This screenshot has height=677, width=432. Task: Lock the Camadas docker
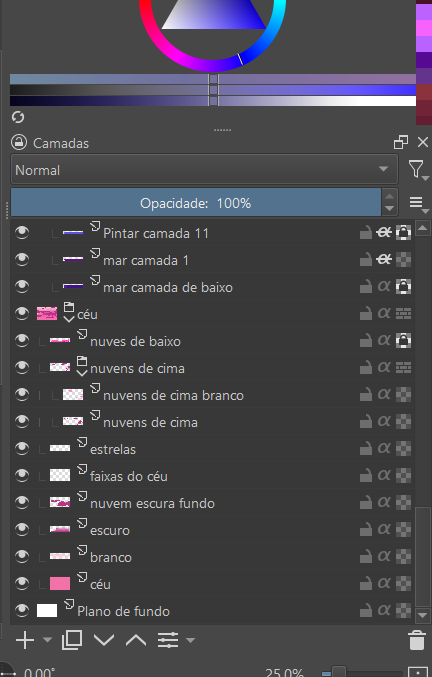click(x=19, y=142)
